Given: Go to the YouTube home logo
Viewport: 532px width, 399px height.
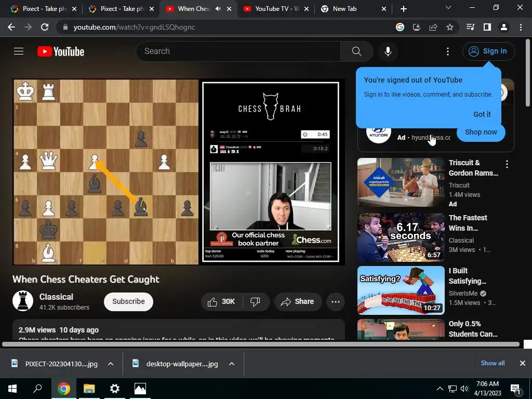Looking at the screenshot, I should pyautogui.click(x=61, y=51).
